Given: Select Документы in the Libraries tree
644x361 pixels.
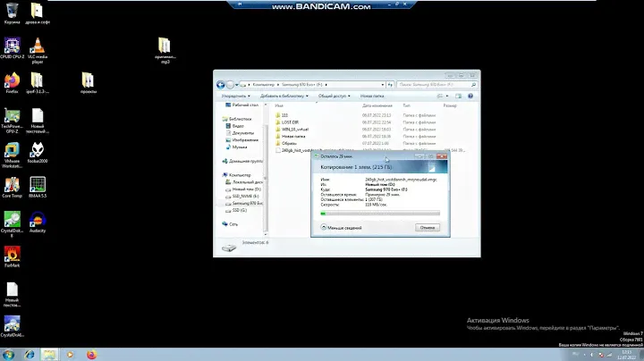Looking at the screenshot, I should 243,131.
